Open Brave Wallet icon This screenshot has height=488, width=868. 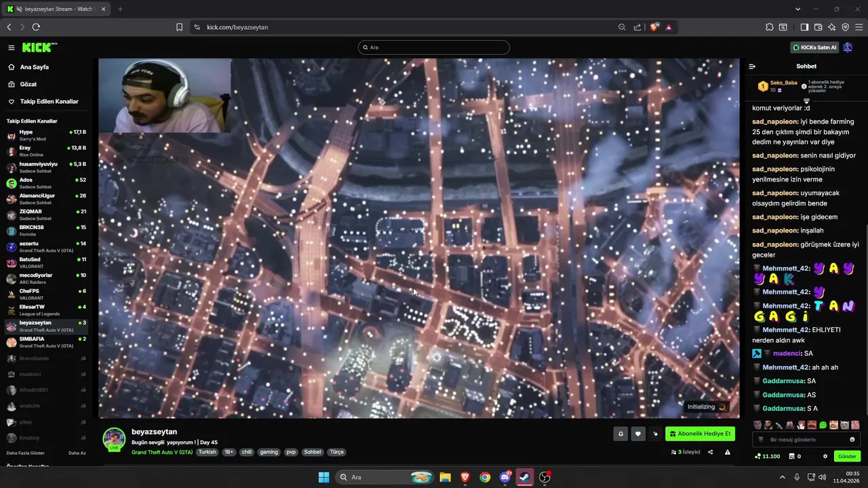click(818, 27)
